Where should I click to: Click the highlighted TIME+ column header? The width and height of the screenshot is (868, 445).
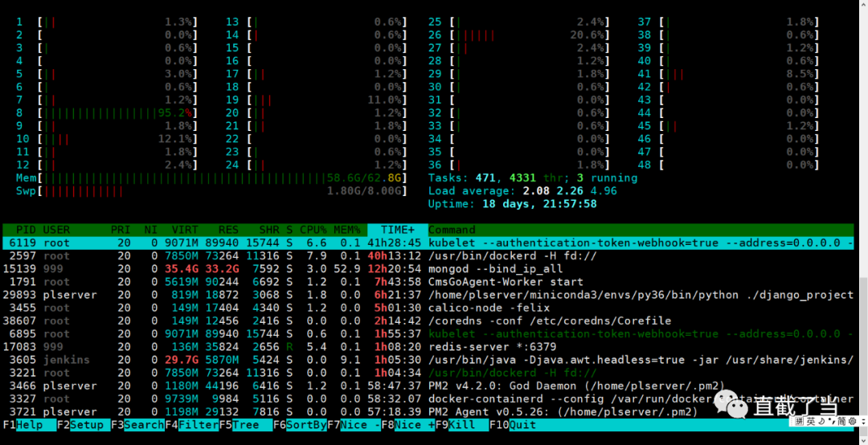(x=398, y=230)
